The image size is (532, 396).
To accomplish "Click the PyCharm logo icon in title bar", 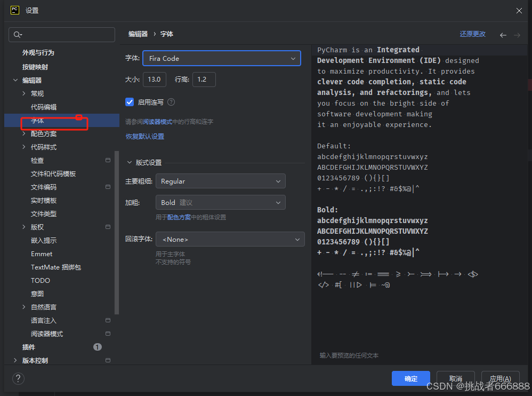I will 15,10.
